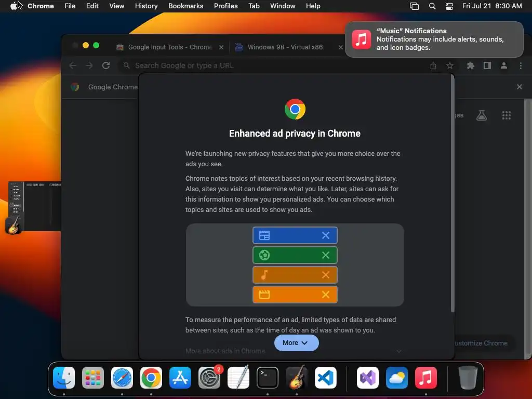Switch to Windows 98 - Virtual x86 tab
This screenshot has height=399, width=532.
click(285, 47)
